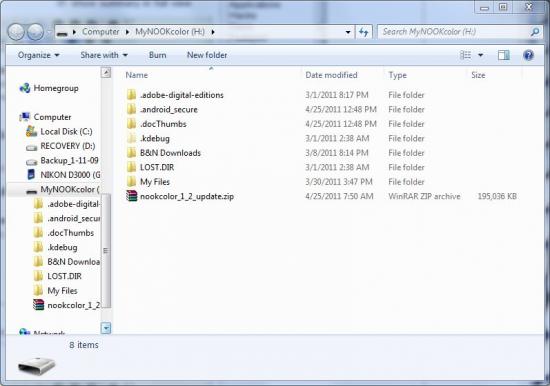
Task: Click the 3/30/2011 3:47 PM date cell
Action: 338,182
